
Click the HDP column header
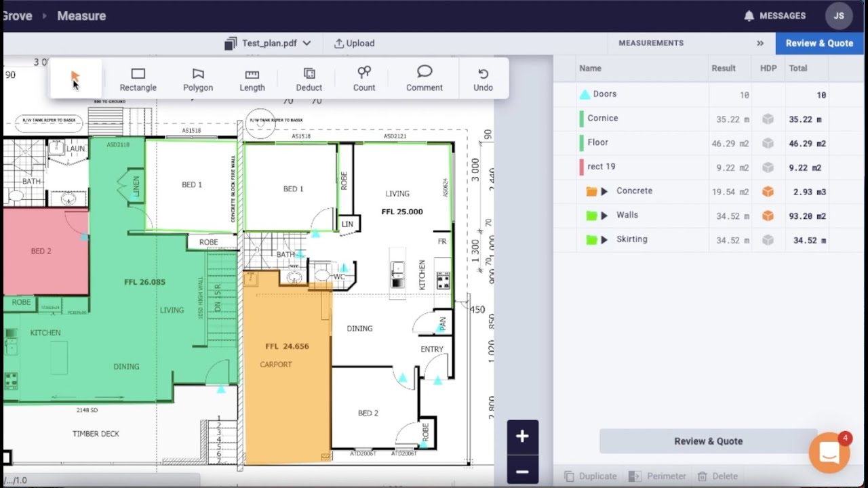768,68
